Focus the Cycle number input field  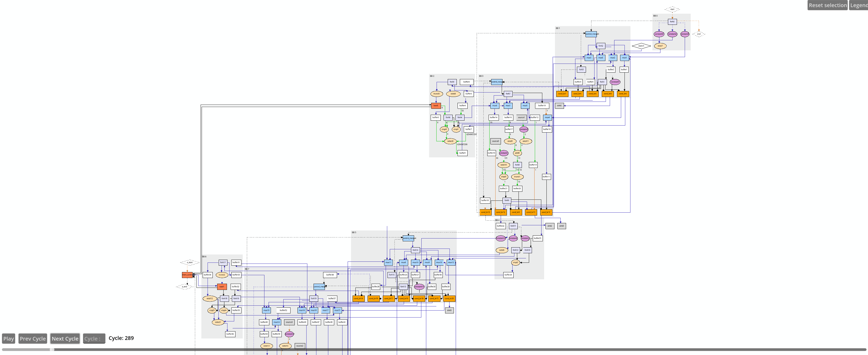click(94, 338)
